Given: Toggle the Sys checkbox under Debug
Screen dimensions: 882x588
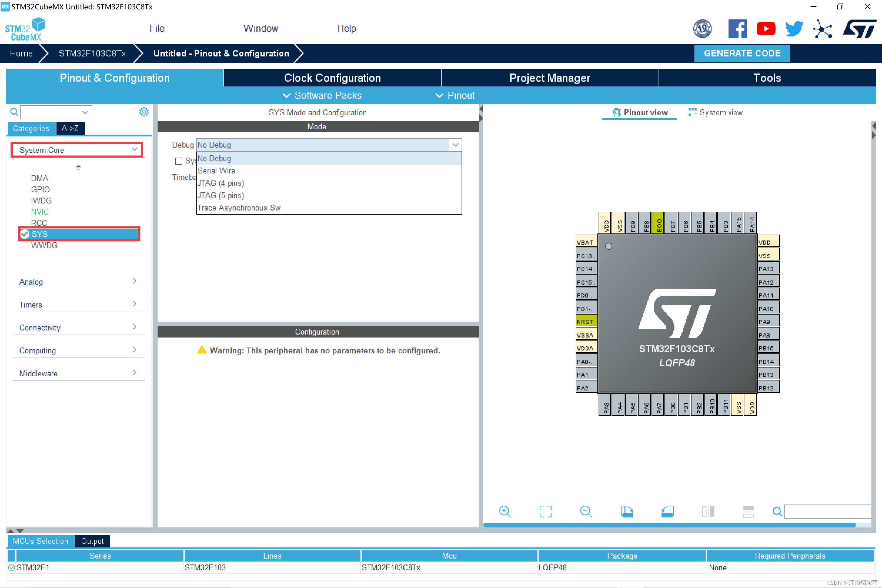Looking at the screenshot, I should click(x=179, y=161).
